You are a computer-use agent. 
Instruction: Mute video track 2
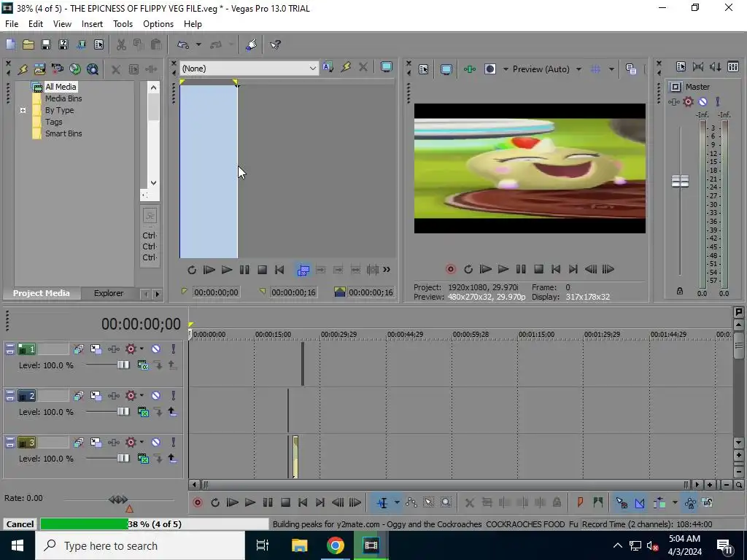156,396
